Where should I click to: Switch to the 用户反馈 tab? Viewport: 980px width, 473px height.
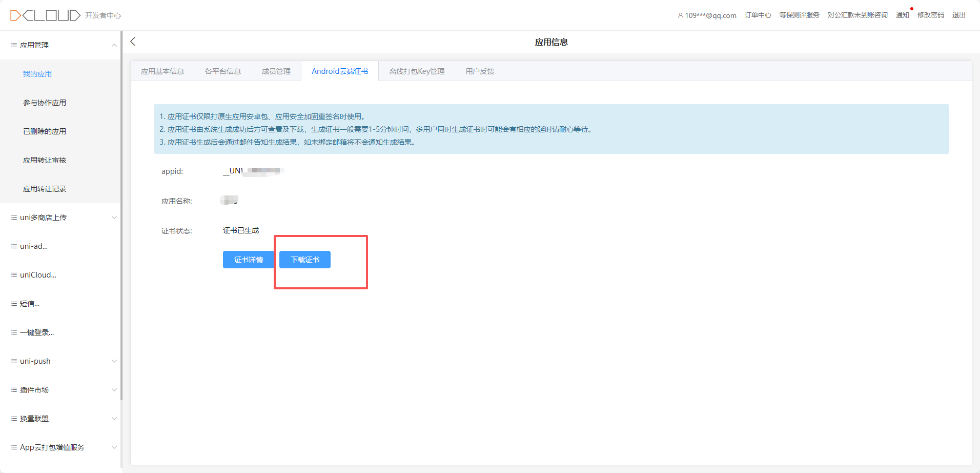pos(480,71)
